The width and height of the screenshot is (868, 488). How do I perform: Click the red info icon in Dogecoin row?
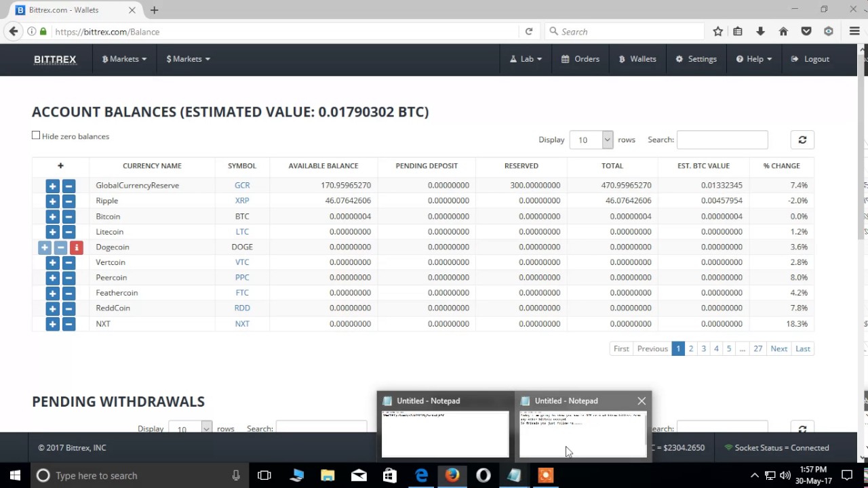77,247
